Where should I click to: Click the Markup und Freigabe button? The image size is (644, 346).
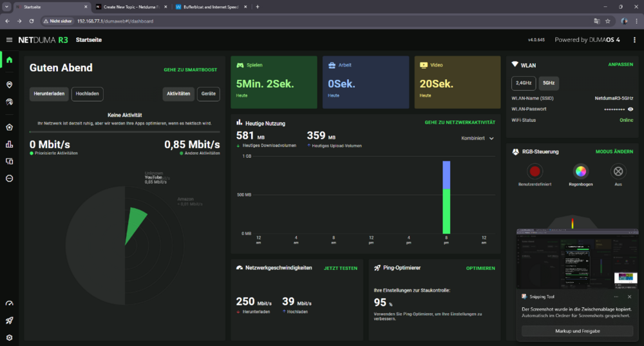coord(577,331)
